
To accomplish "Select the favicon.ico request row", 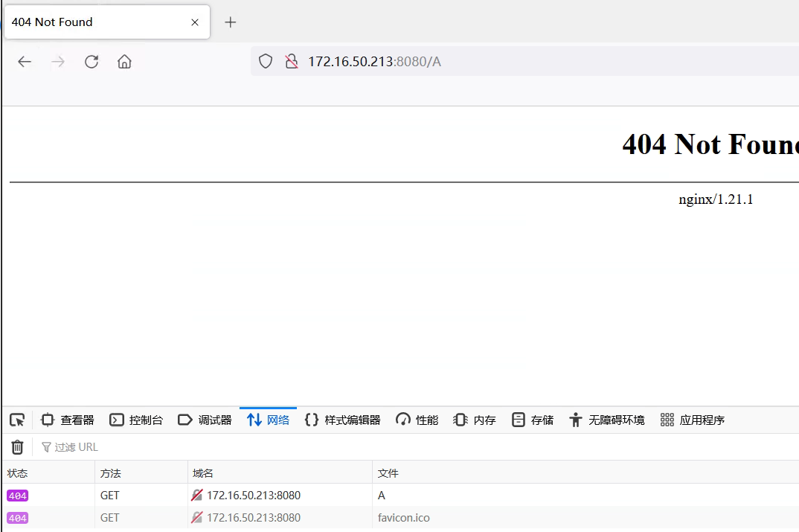I will (400, 518).
